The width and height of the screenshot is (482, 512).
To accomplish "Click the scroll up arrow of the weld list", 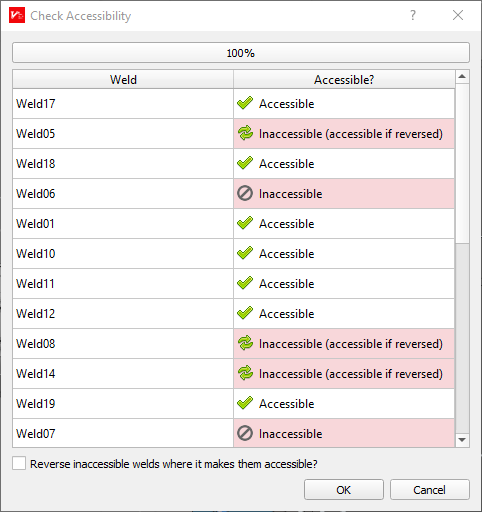I will (462, 77).
